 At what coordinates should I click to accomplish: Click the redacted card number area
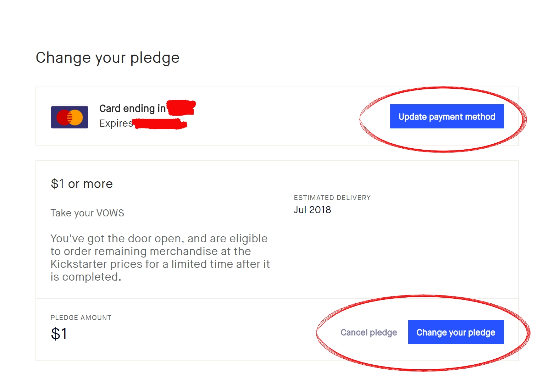(181, 108)
